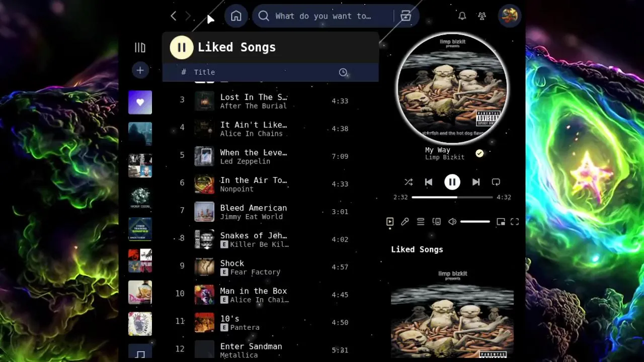Play It Ain't Like... by Alice In Chains

(270, 129)
